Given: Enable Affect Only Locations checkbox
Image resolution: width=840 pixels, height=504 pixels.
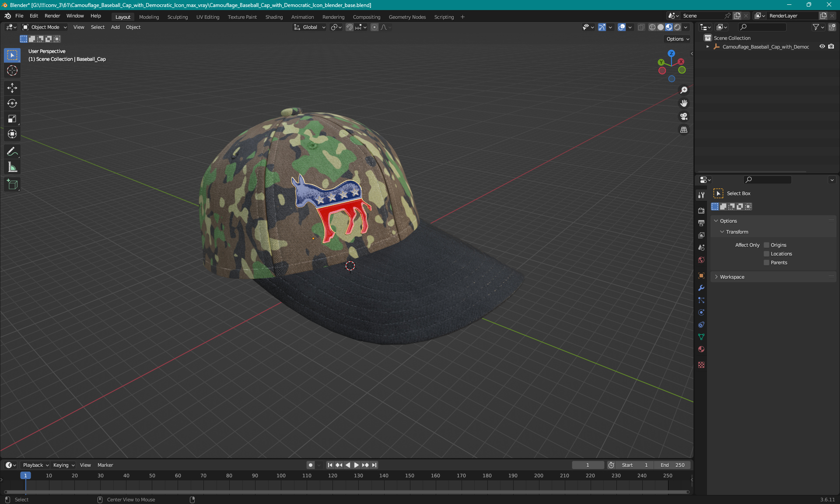Looking at the screenshot, I should click(x=766, y=254).
